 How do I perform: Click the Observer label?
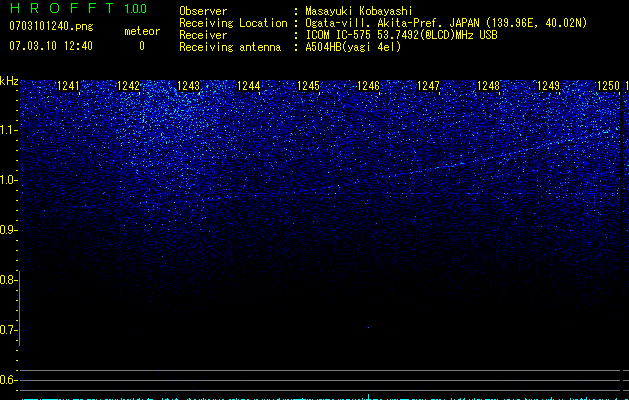203,11
